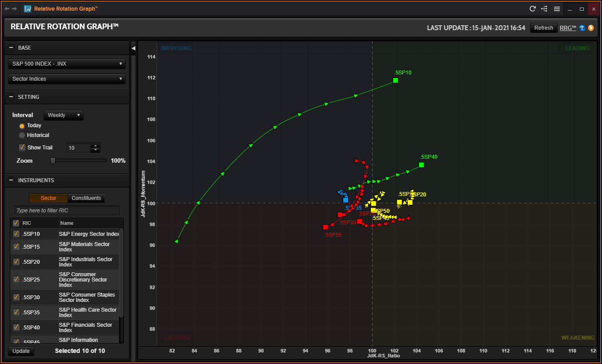602x364 pixels.
Task: Select the Historical radio button
Action: coord(22,135)
